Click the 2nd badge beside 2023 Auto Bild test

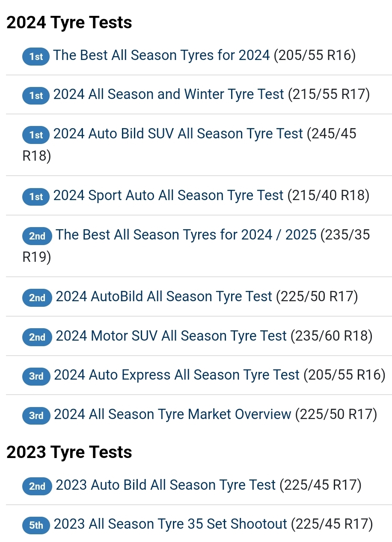(37, 486)
